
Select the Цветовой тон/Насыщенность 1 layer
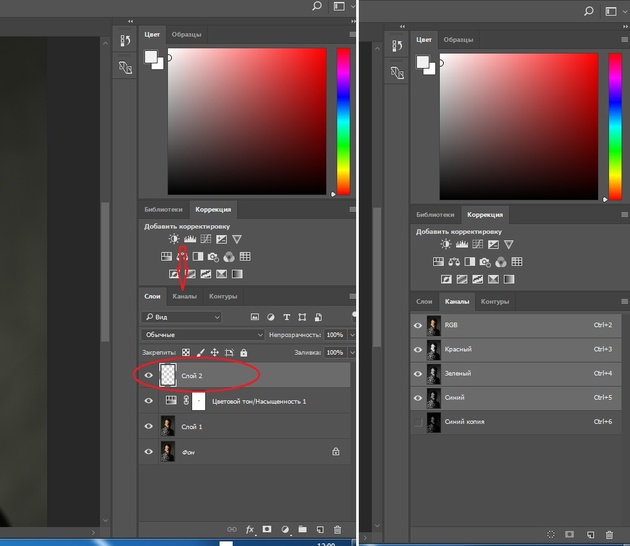pos(244,401)
